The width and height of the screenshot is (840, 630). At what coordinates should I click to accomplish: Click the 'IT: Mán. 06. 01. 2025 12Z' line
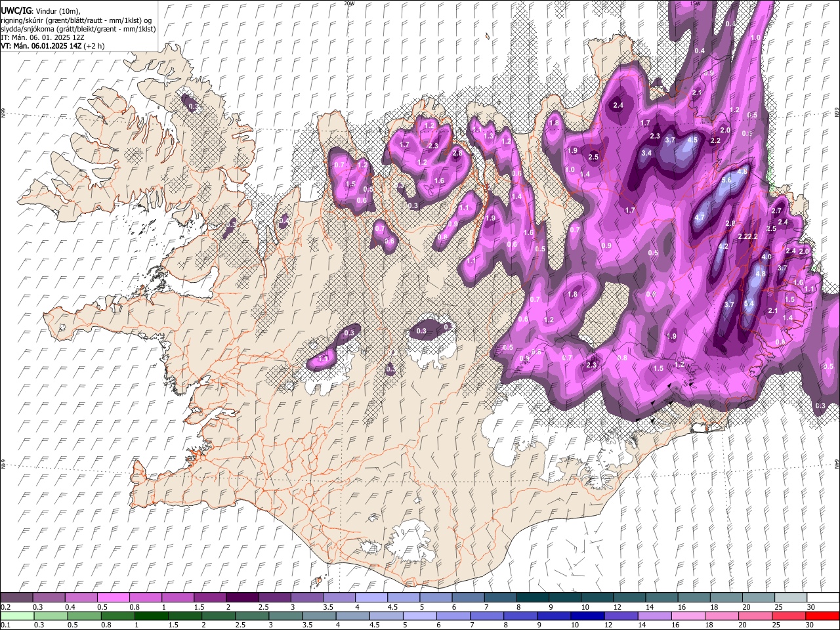coord(42,37)
